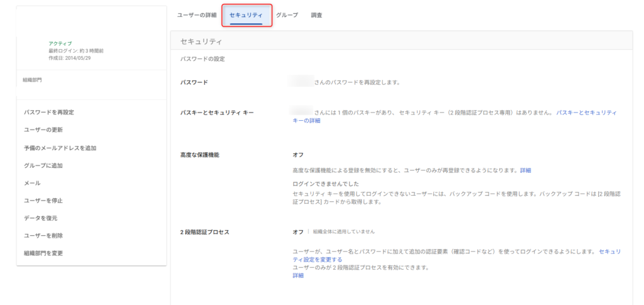Choose ユーザーの更新 from the action list

[43, 130]
